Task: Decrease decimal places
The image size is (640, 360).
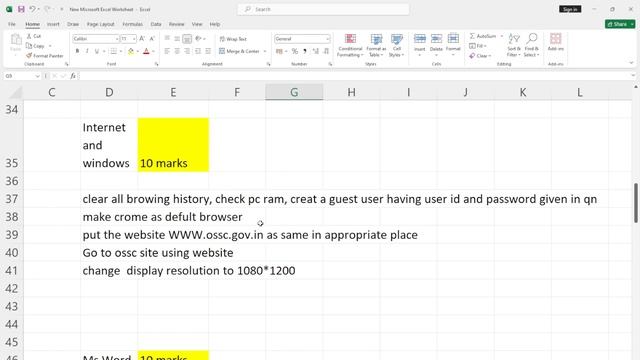Action: point(326,51)
